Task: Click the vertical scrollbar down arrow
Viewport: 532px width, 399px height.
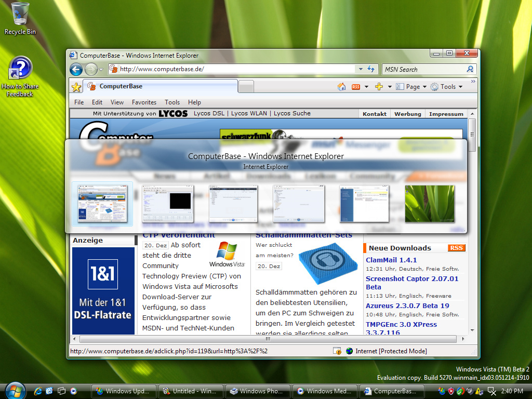Action: tap(472, 330)
